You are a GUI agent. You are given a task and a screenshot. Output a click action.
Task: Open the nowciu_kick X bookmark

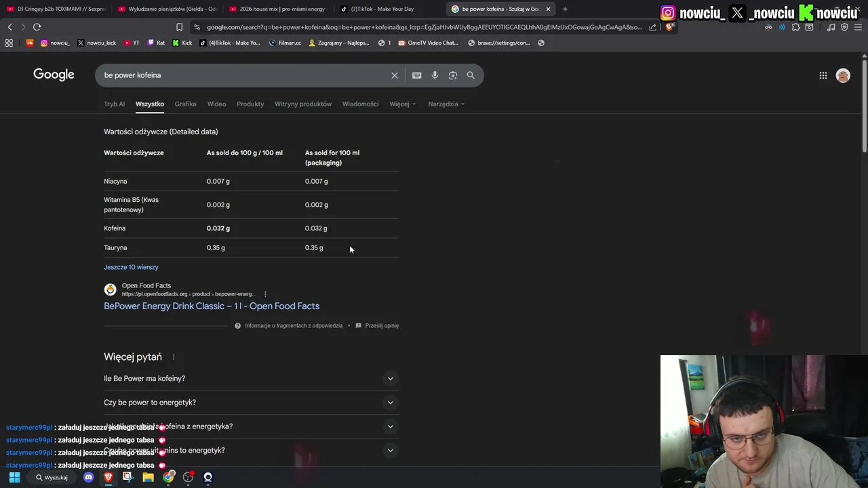(96, 43)
